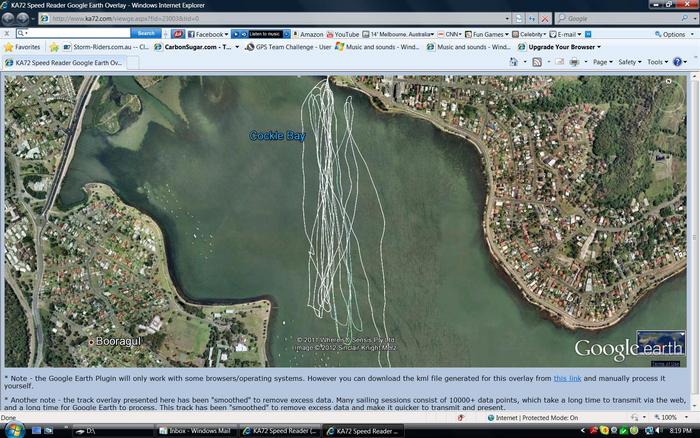Viewport: 700px width, 438px height.
Task: Go back with the browser Back arrow
Action: click(7, 19)
